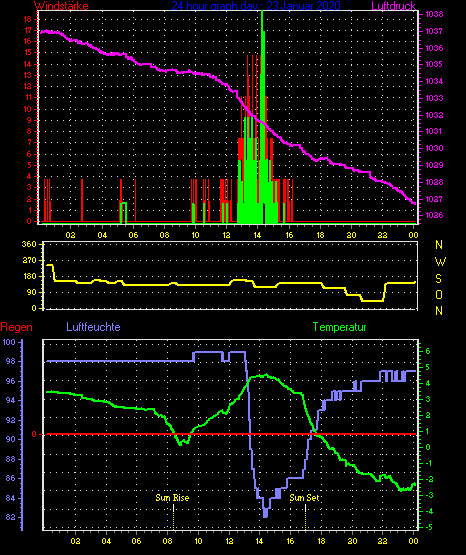Select wind strength value 15 on red axis
The width and height of the screenshot is (466, 555).
(28, 52)
